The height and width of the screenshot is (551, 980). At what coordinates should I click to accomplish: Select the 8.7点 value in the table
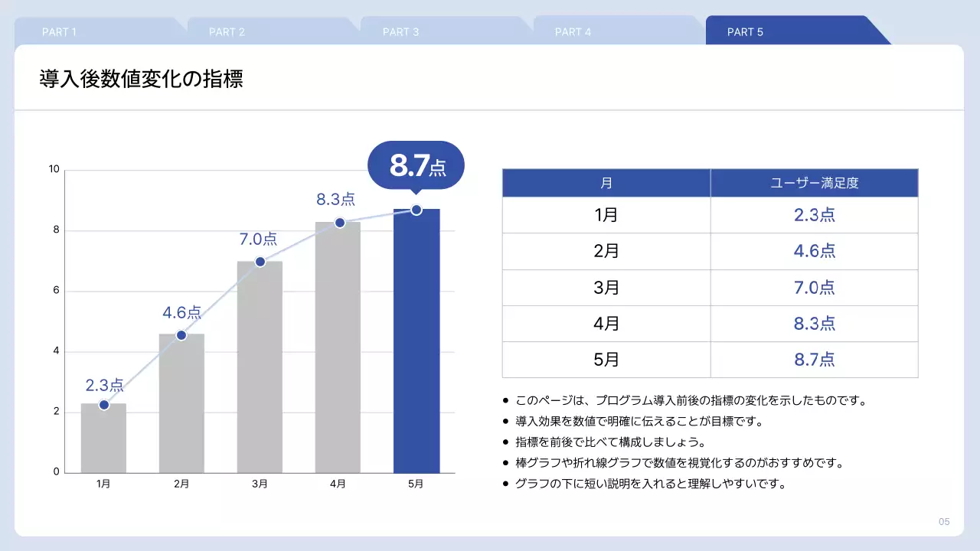pos(814,360)
